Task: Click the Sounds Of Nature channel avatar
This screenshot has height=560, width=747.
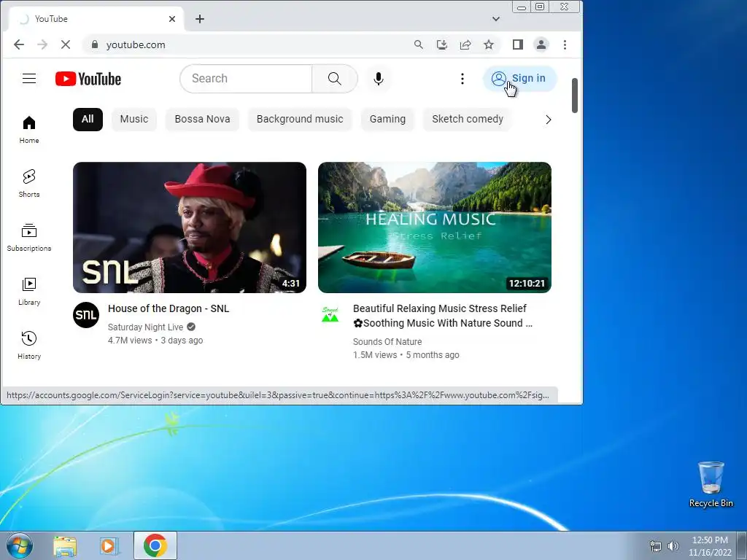Action: pyautogui.click(x=330, y=315)
